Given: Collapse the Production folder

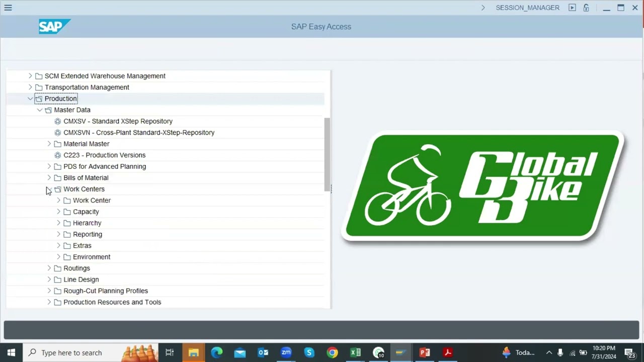Looking at the screenshot, I should 30,99.
